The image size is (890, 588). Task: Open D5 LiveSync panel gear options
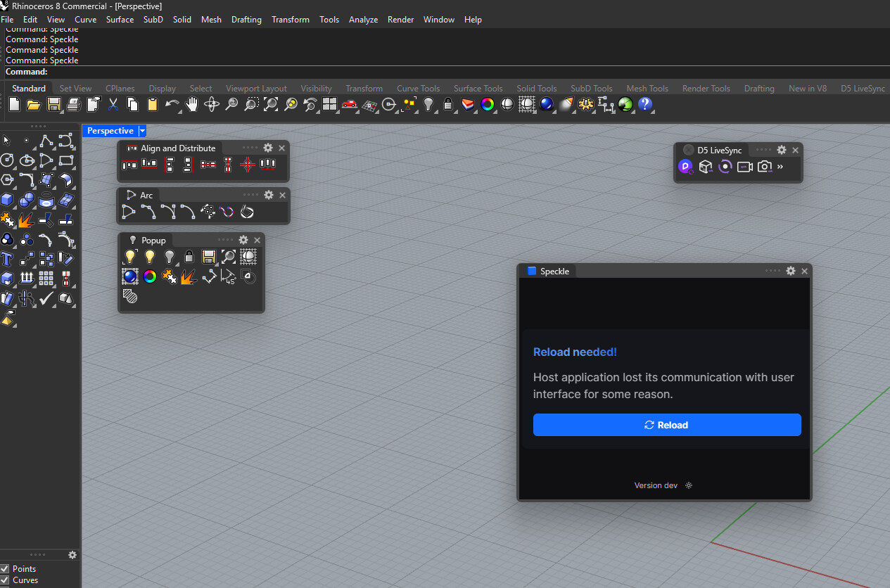click(x=782, y=150)
